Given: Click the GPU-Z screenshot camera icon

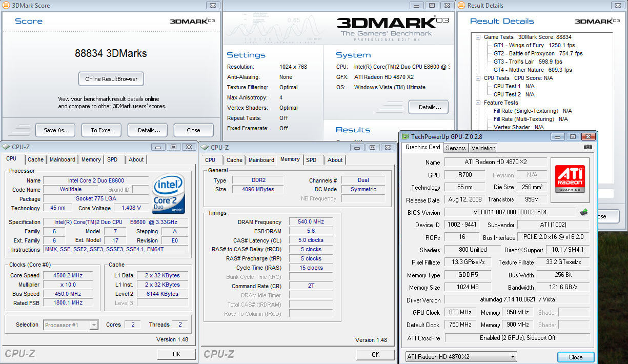Looking at the screenshot, I should pos(588,147).
